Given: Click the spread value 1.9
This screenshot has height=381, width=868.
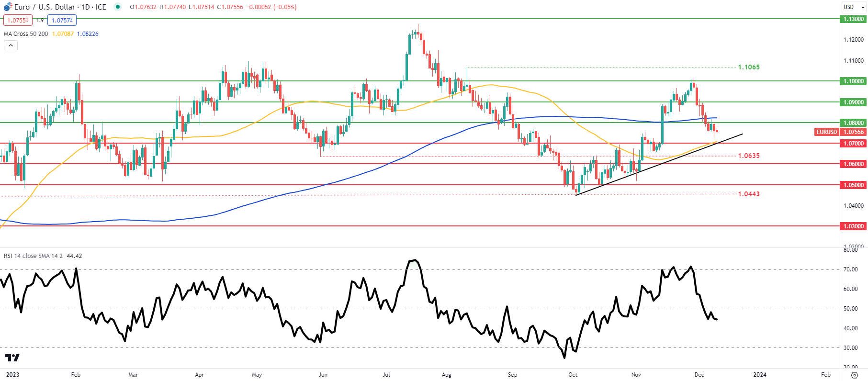Looking at the screenshot, I should tap(40, 20).
